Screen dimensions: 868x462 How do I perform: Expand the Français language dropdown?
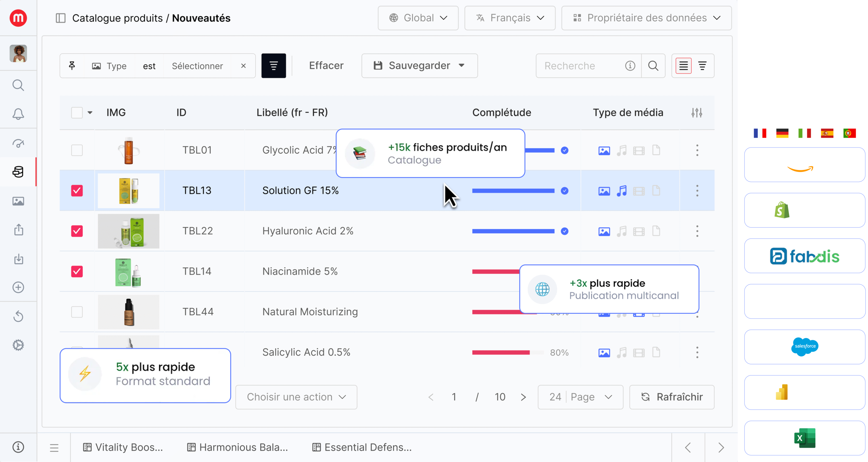[x=510, y=18]
